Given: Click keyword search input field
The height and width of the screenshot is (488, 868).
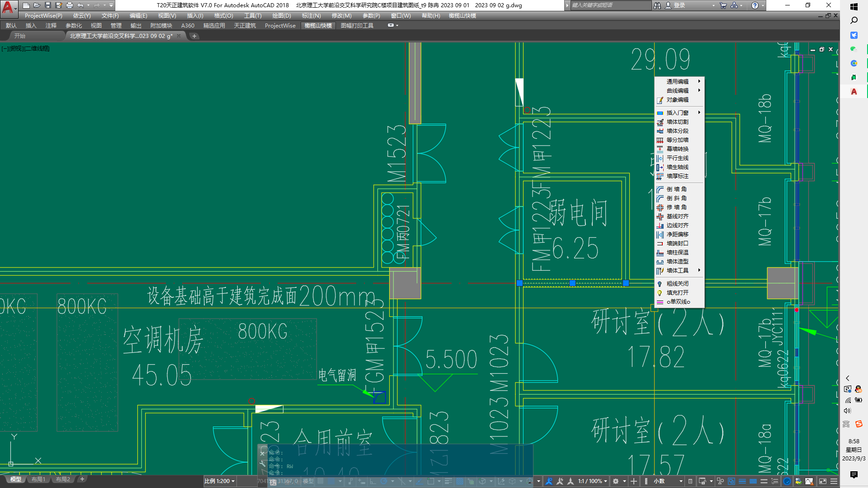Looking at the screenshot, I should click(x=610, y=5).
